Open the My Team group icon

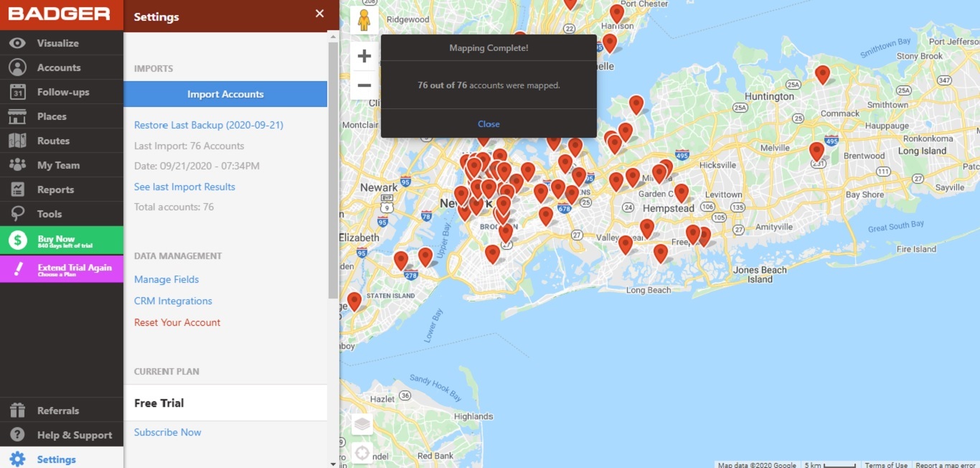pos(17,165)
